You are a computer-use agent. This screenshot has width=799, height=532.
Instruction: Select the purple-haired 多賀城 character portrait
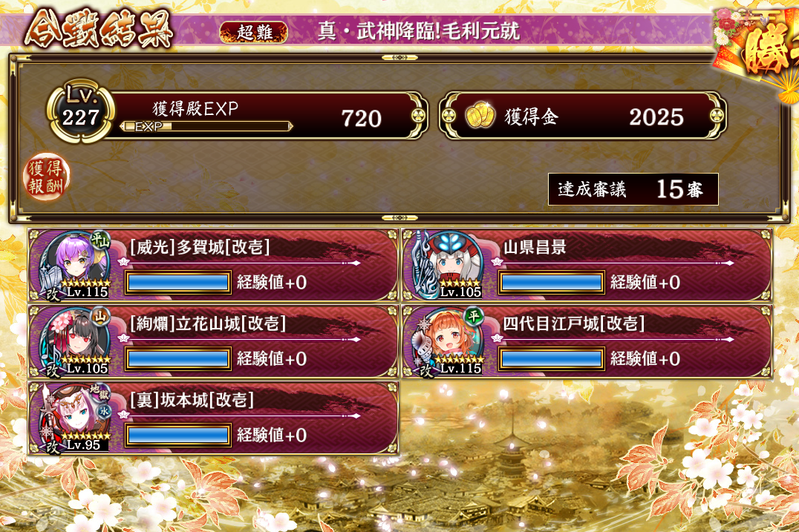tap(75, 265)
